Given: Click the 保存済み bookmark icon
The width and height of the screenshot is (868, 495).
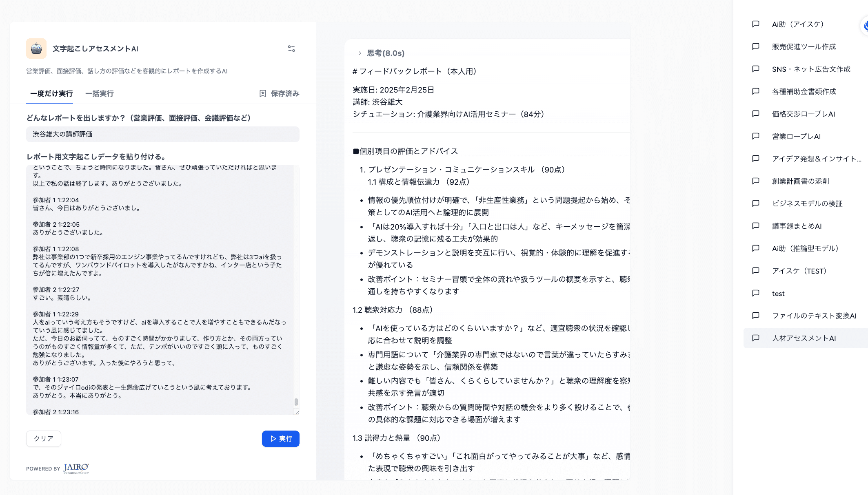Looking at the screenshot, I should pyautogui.click(x=263, y=94).
